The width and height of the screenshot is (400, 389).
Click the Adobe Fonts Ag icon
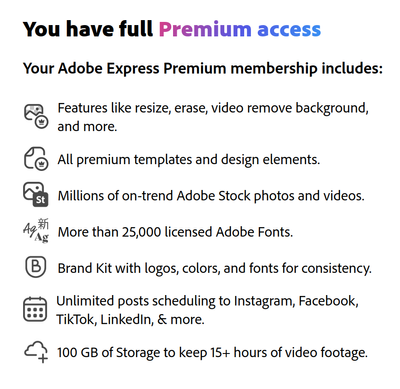point(36,231)
